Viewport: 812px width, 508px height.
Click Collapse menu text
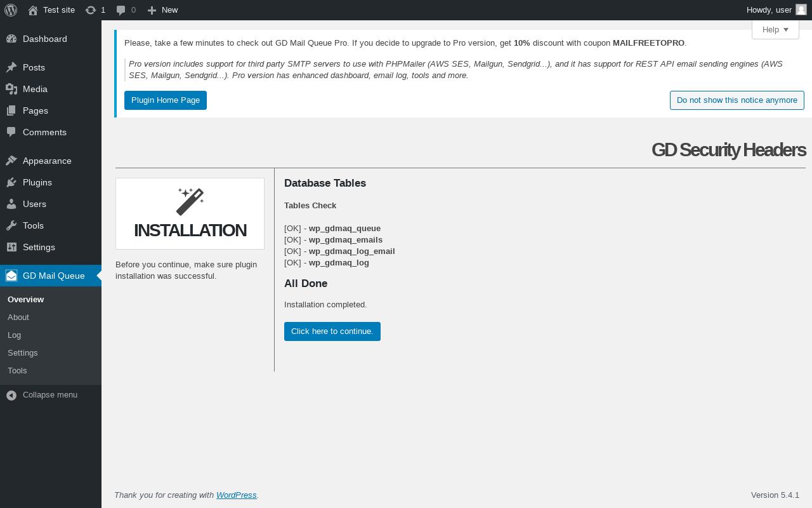(50, 395)
